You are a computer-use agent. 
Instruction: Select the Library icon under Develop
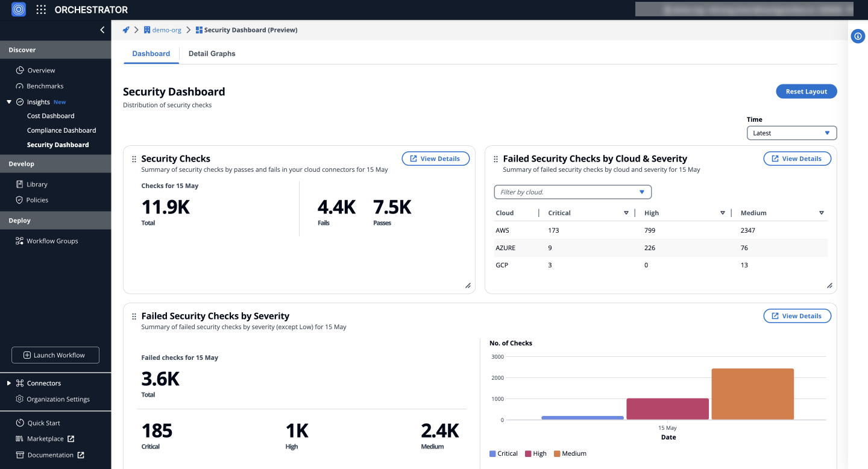[19, 184]
